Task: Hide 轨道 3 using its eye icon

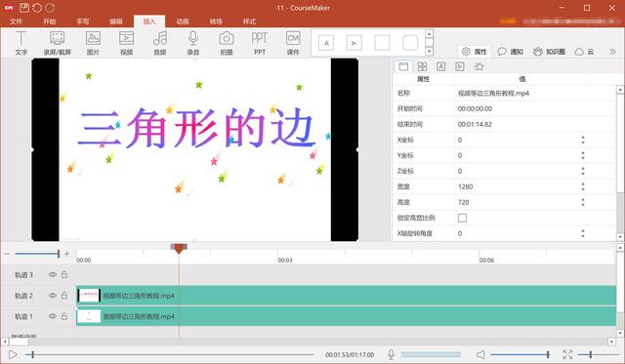Action: tap(52, 274)
